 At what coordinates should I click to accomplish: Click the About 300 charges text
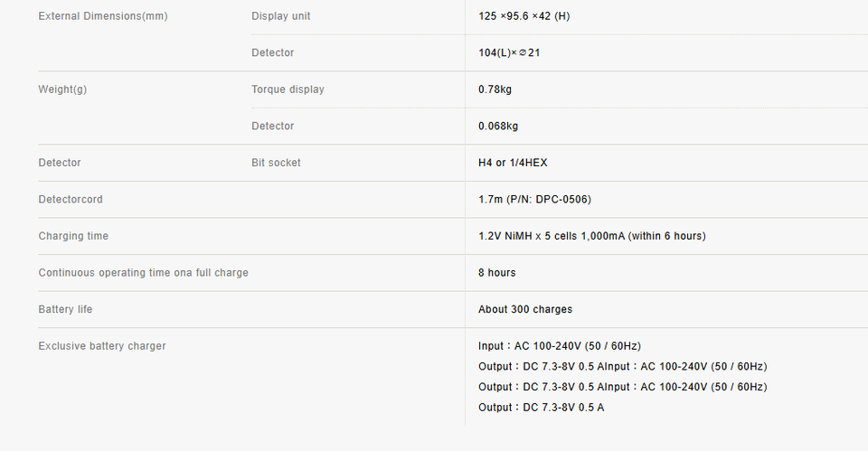[x=525, y=309]
